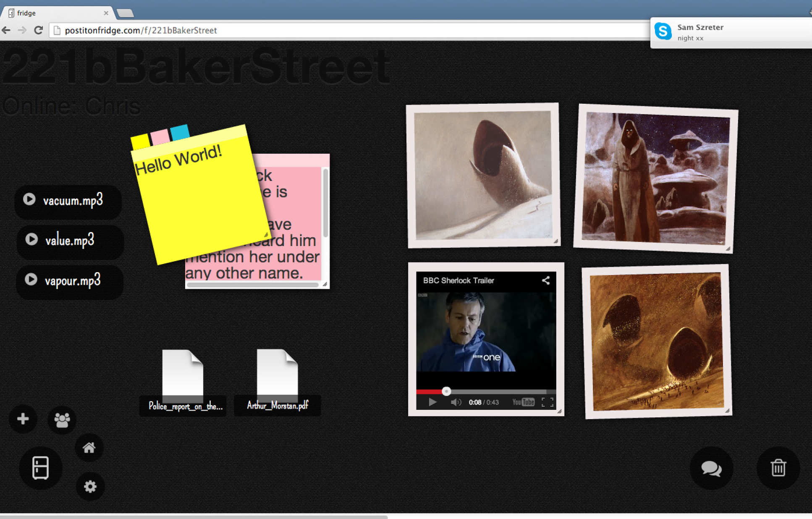Screen dimensions: 812x519
Task: Click the large fridge icon
Action: [41, 467]
